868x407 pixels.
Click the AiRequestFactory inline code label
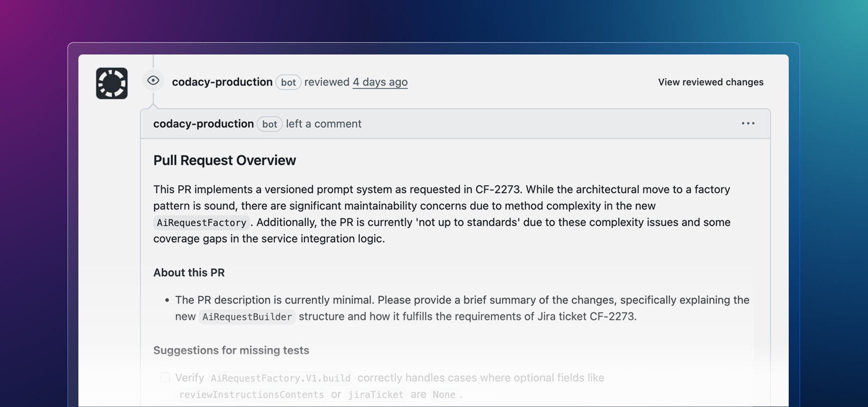202,223
